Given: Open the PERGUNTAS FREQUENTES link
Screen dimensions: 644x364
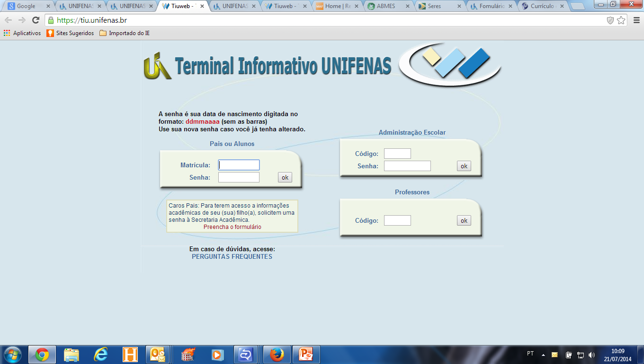Looking at the screenshot, I should 232,256.
